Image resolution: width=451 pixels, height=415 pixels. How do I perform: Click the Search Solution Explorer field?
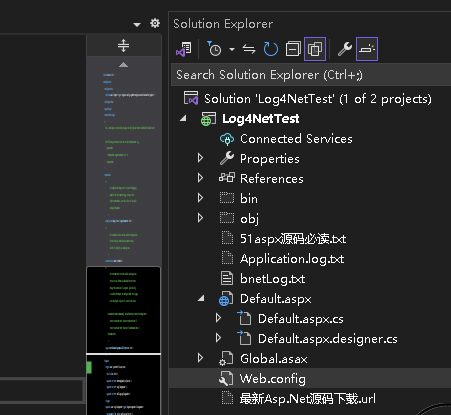(x=311, y=75)
